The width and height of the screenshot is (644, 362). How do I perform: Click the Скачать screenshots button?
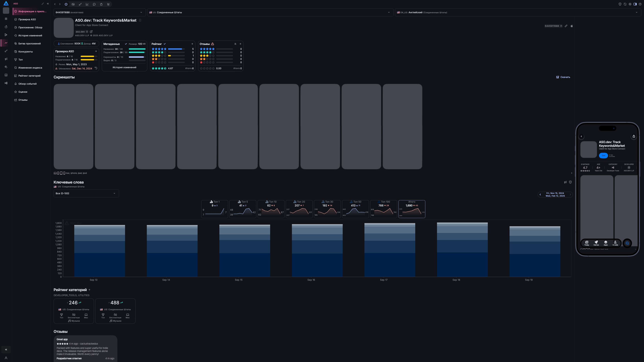[x=563, y=77]
